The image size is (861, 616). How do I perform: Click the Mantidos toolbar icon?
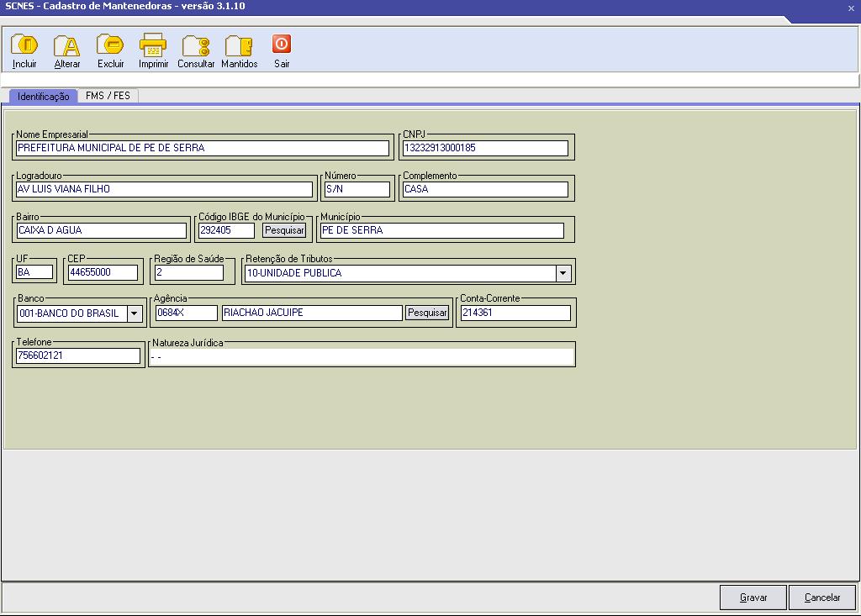239,45
